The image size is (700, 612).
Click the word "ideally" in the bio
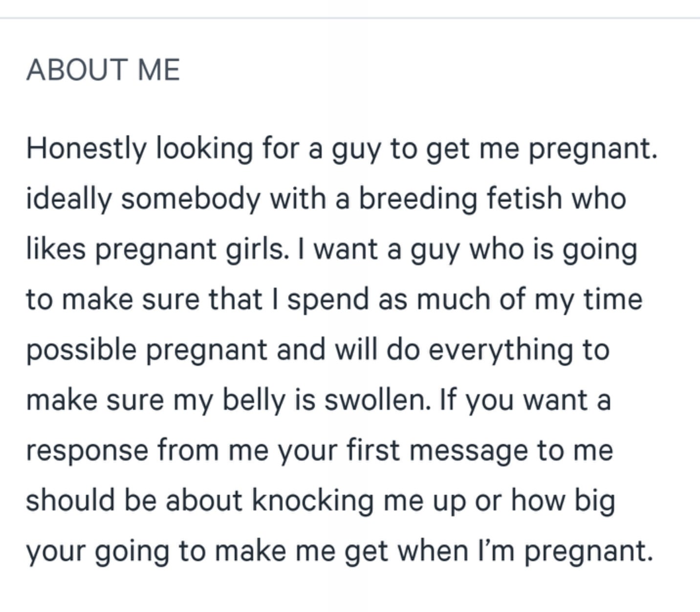[68, 199]
